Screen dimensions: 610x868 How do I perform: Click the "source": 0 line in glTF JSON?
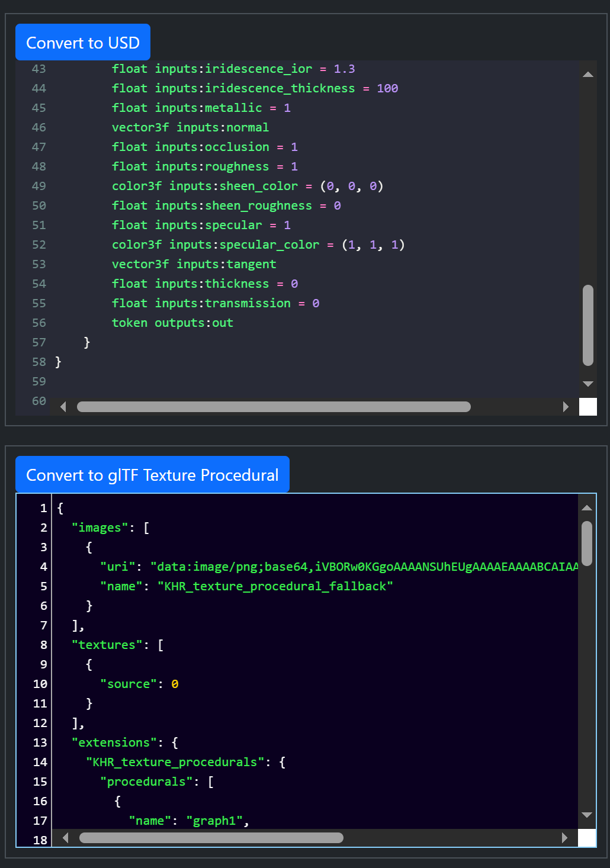click(139, 684)
